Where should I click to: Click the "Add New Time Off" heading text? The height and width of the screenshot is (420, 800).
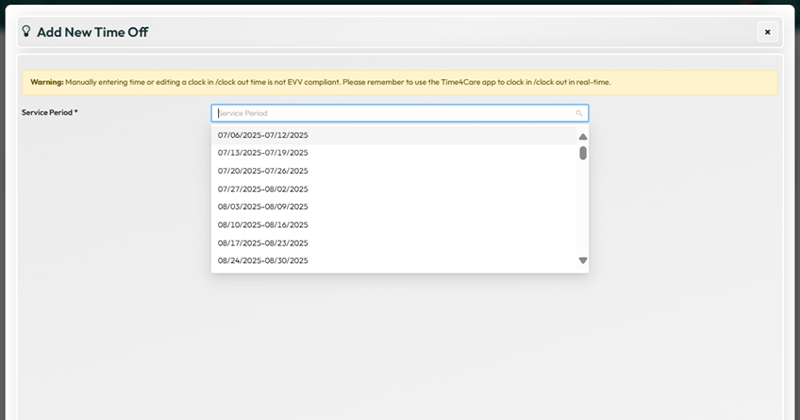click(x=93, y=32)
